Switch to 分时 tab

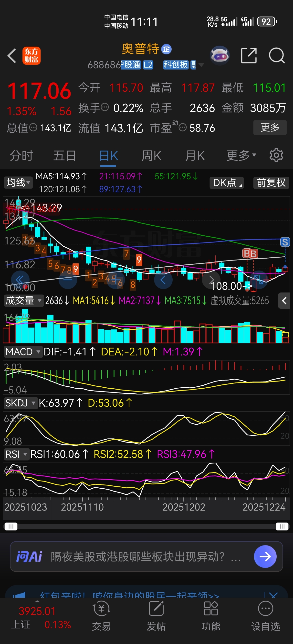click(x=21, y=155)
